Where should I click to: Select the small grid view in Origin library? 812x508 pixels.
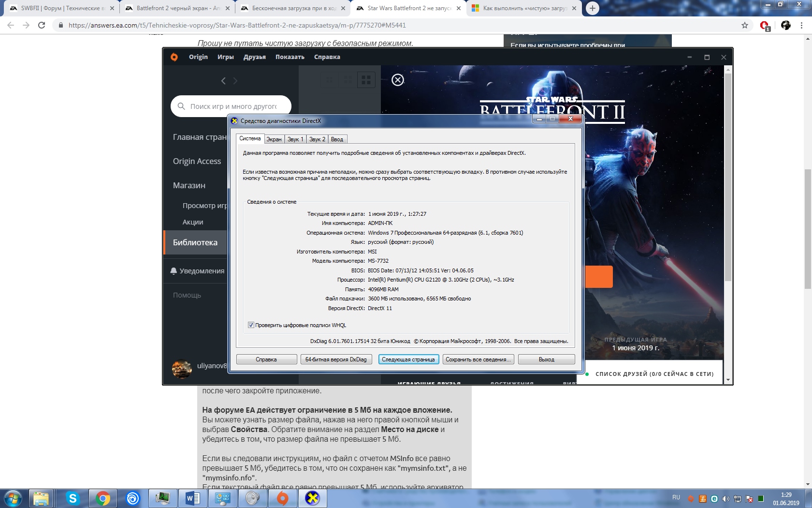330,80
